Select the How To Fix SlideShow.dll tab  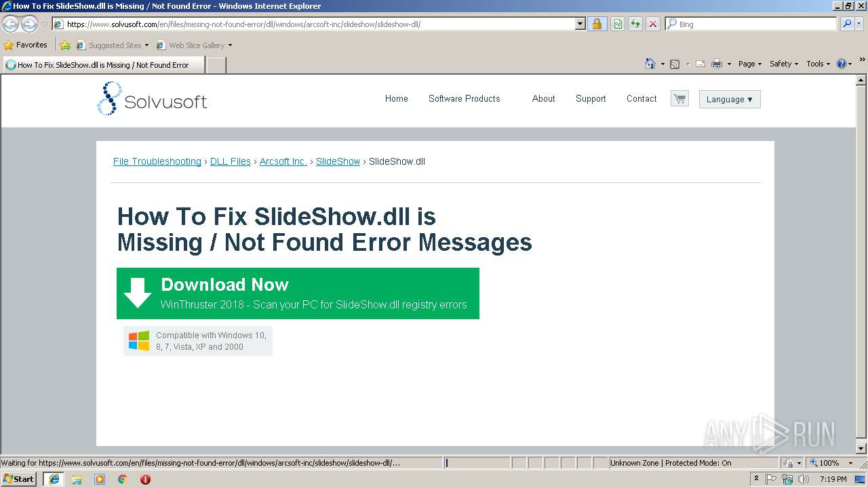(104, 65)
